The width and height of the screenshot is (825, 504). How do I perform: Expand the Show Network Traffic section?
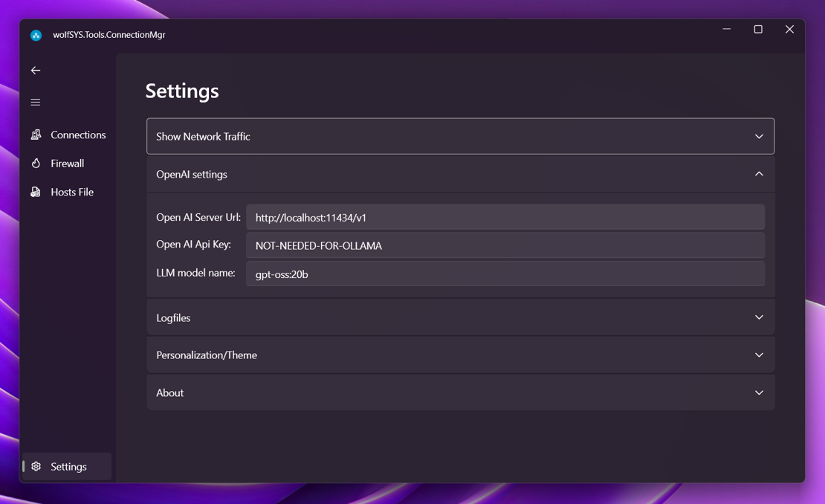[x=759, y=137]
